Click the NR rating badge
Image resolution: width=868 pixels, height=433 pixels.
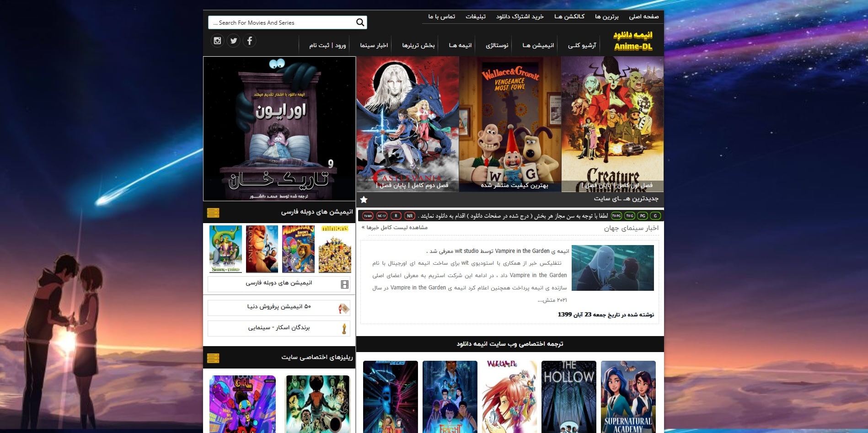410,216
